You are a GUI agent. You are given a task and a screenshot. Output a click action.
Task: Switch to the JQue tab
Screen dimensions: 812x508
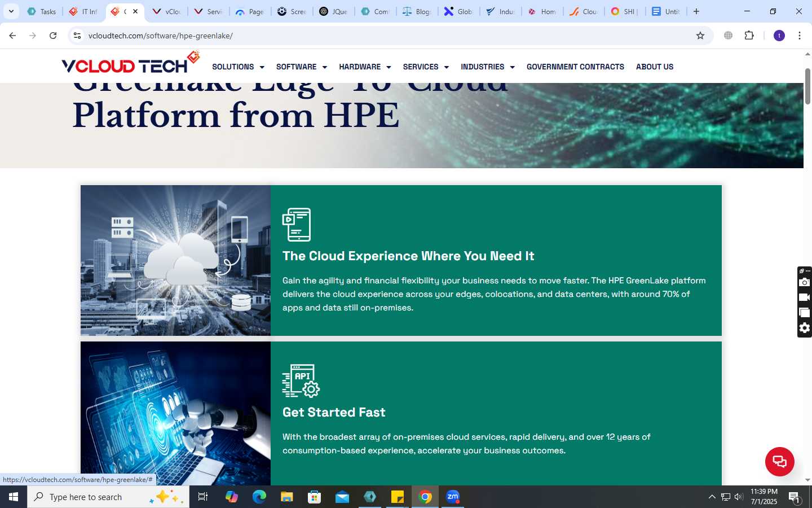pyautogui.click(x=334, y=11)
